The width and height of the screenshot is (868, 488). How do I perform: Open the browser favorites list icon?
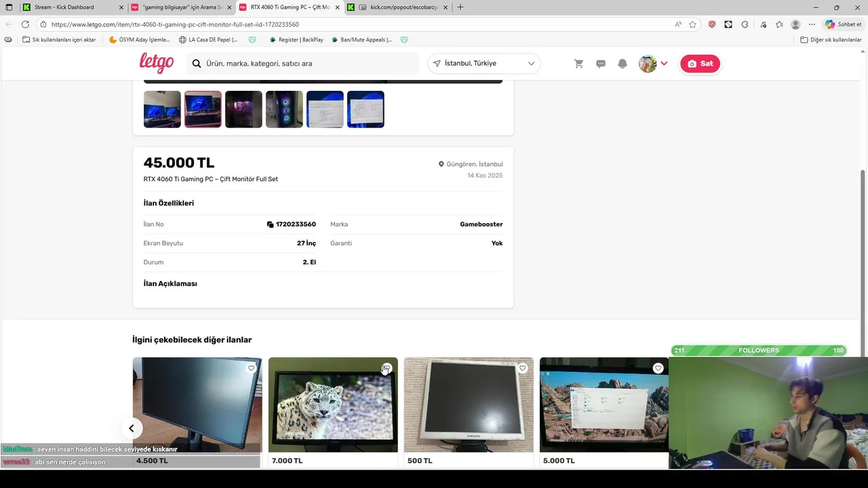779,24
